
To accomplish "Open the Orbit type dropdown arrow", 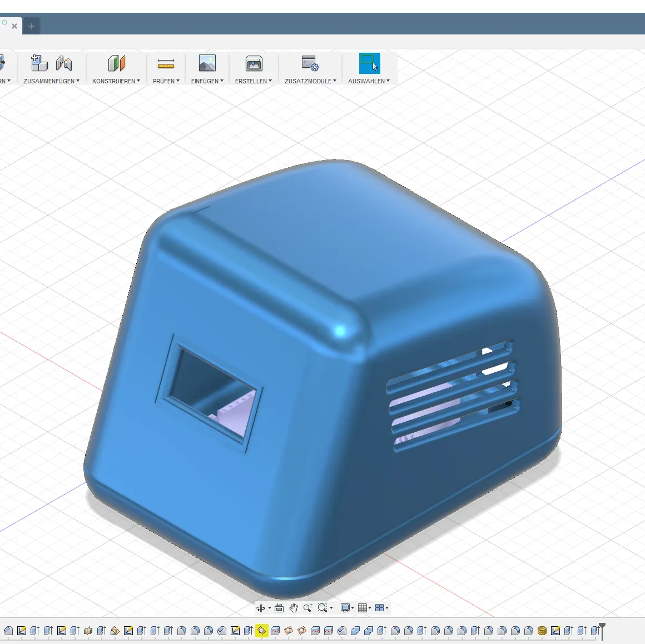I will click(x=270, y=608).
